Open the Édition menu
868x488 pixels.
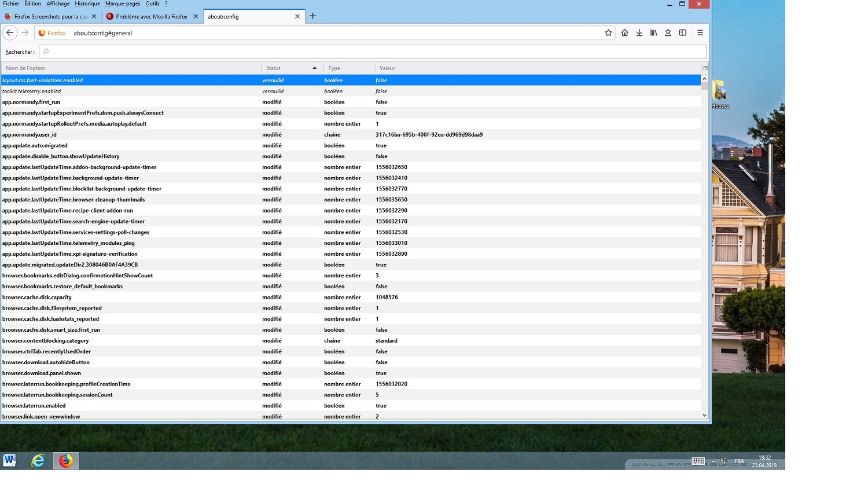point(32,3)
